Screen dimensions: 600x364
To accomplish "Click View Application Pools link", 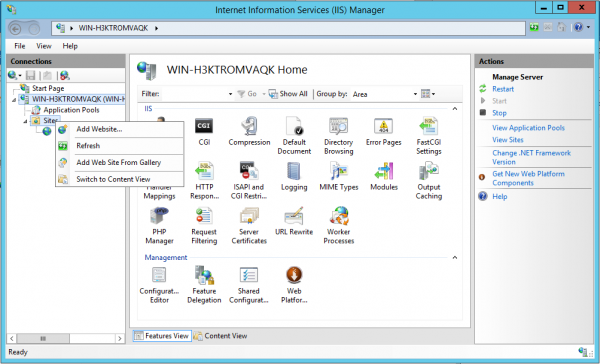I will tap(528, 128).
